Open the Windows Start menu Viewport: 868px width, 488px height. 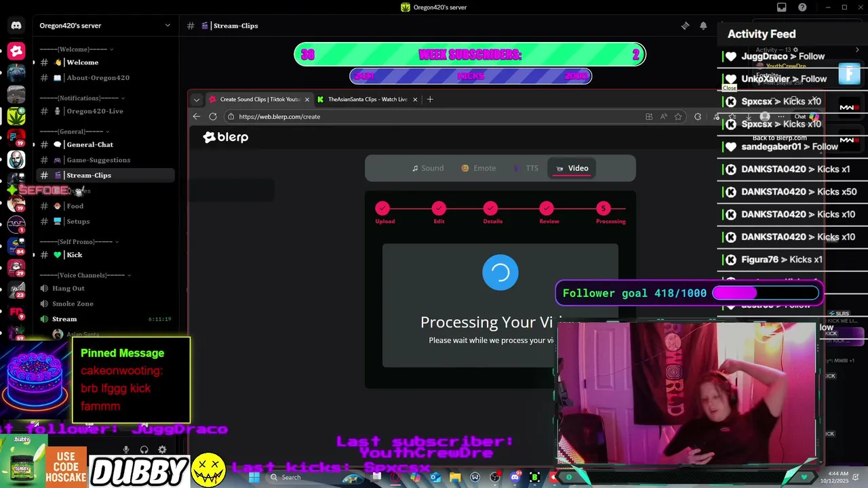pos(254,477)
